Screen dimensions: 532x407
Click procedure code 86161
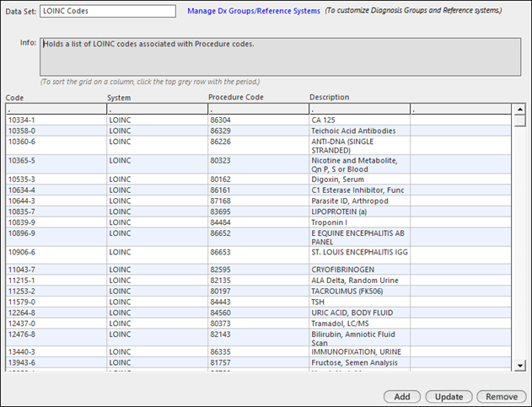[258, 190]
